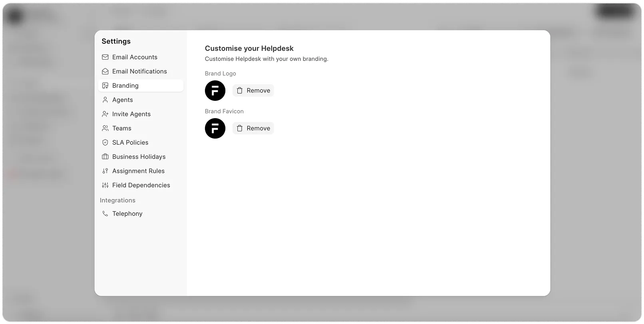This screenshot has width=644, height=324.
Task: Click the add-user icon for Invite Agents
Action: tap(105, 114)
